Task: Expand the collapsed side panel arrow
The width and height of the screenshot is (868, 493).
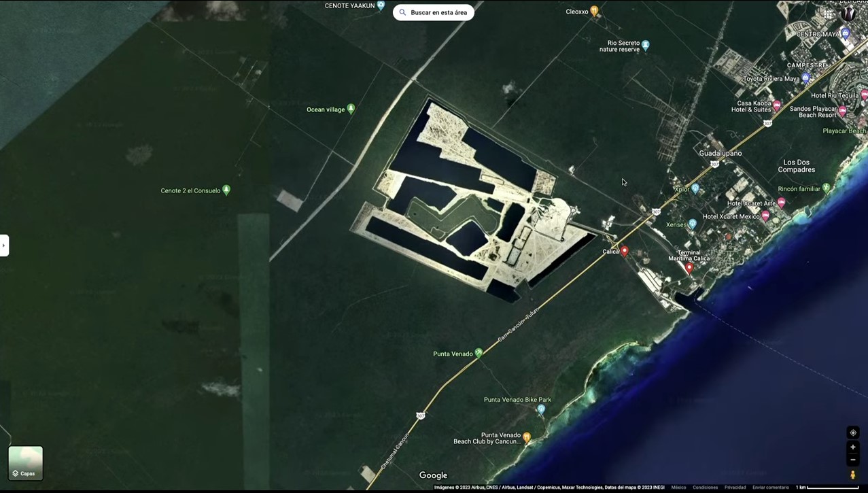Action: click(4, 245)
